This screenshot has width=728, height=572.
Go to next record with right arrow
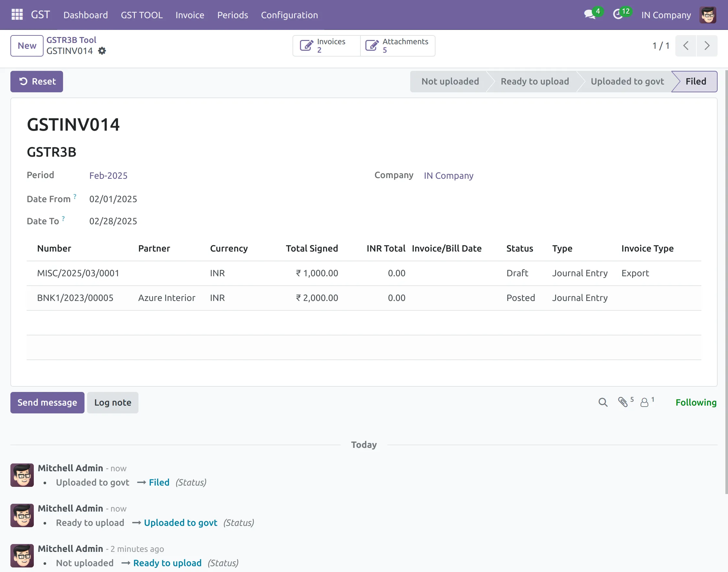tap(707, 45)
